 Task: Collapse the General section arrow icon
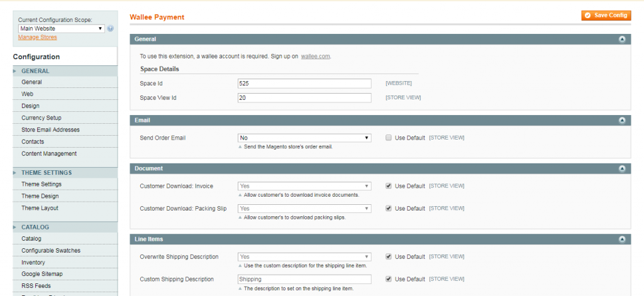(622, 40)
